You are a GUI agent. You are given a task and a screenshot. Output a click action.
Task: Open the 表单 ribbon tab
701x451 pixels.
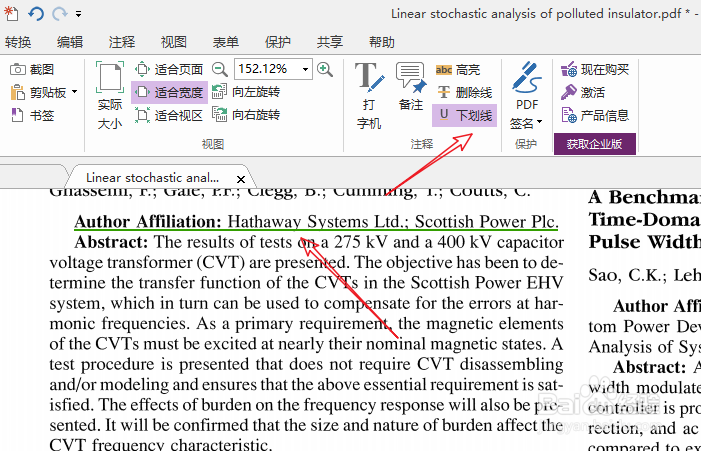coord(225,42)
